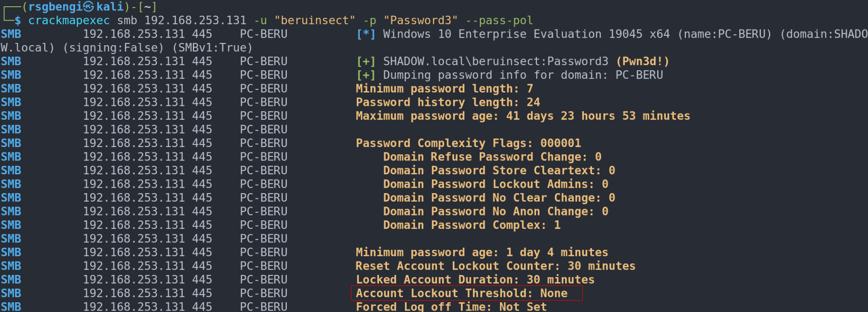868x312 pixels.
Task: Click the boxed Account Lockout Threshold line
Action: (x=461, y=293)
